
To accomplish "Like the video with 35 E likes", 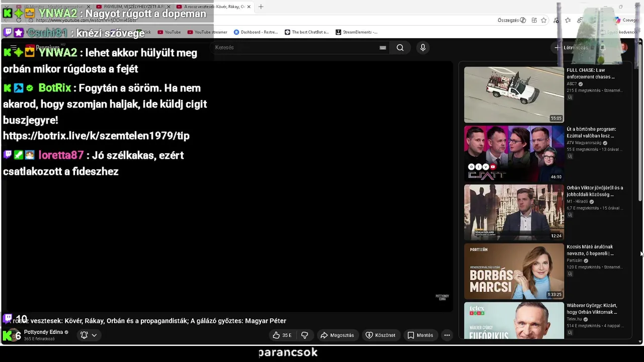I will tap(282, 335).
